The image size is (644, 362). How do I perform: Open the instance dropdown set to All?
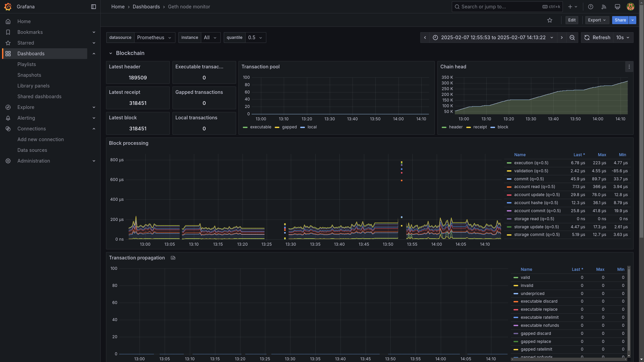[210, 38]
